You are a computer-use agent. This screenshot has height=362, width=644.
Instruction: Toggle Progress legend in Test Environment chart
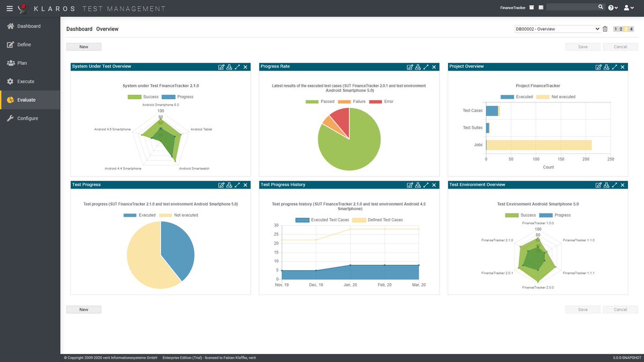click(555, 215)
